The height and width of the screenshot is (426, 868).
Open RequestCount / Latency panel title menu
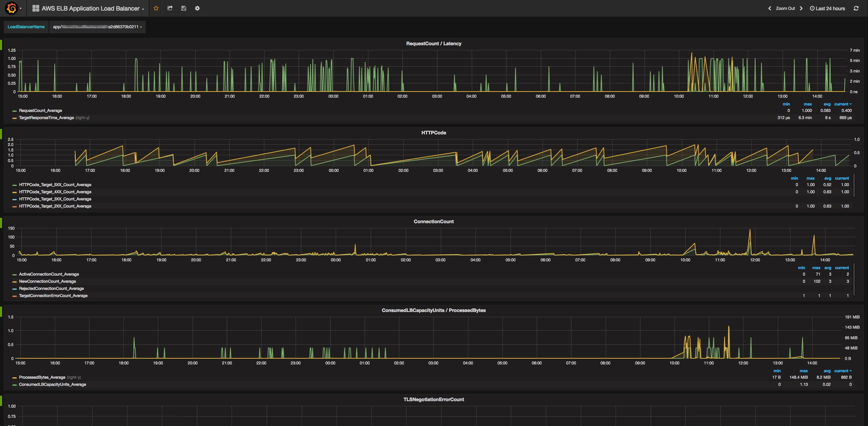[433, 44]
